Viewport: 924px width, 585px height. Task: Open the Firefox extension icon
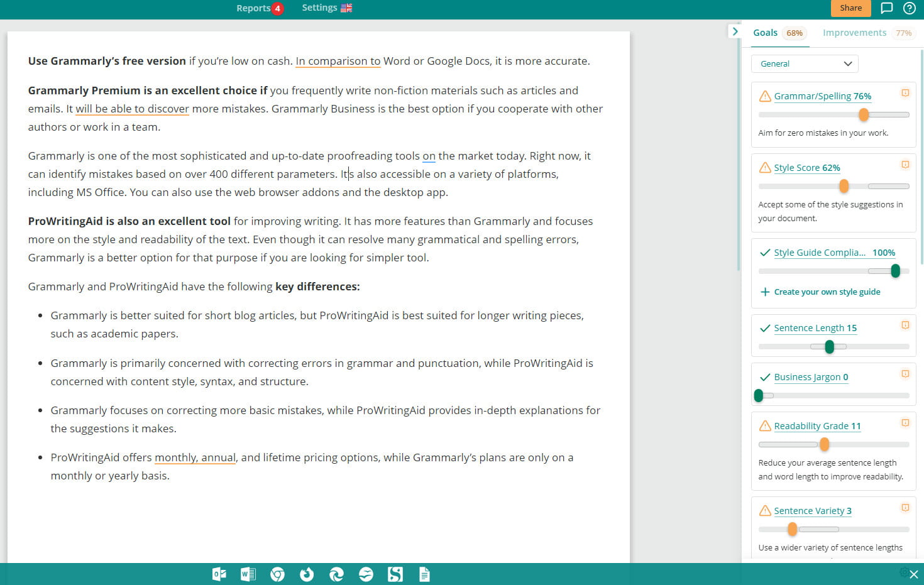(x=307, y=574)
